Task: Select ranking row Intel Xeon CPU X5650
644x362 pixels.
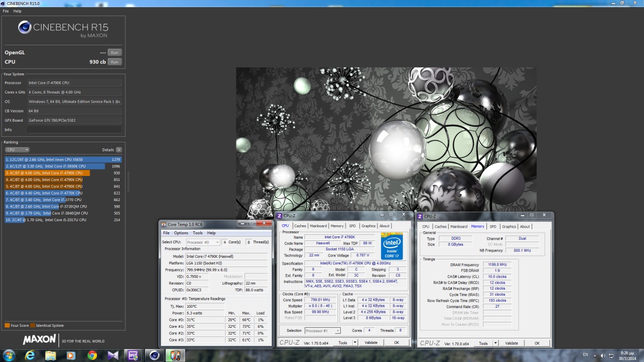Action: click(63, 159)
